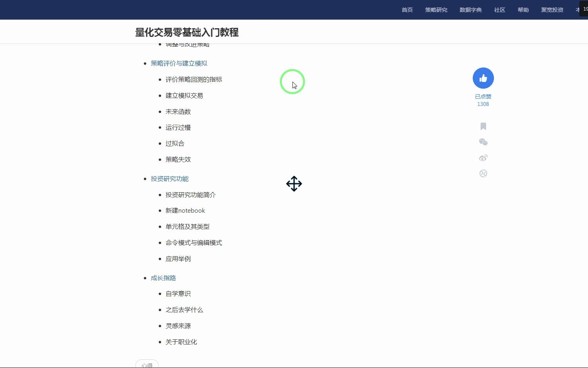Click the list item 灵感来源

(x=178, y=326)
